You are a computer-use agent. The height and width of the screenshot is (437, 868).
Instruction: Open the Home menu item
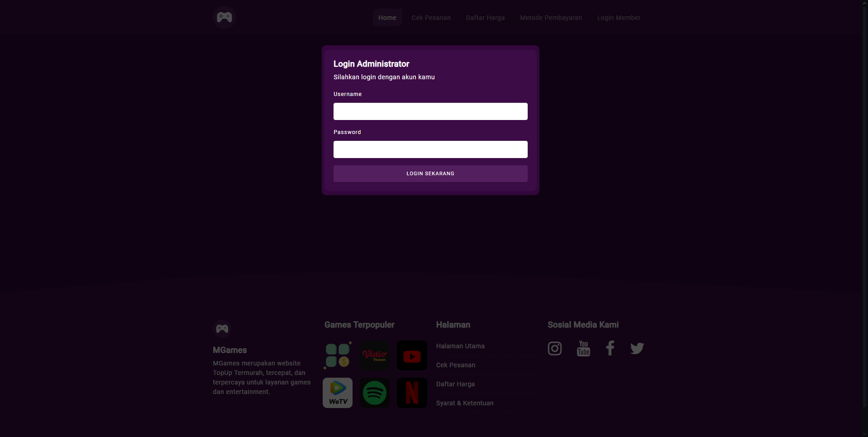(x=387, y=18)
